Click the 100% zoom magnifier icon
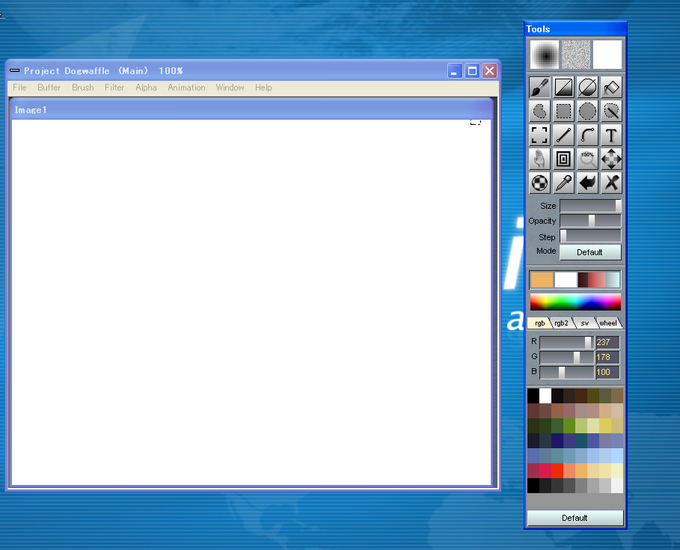680x550 pixels. click(x=587, y=159)
